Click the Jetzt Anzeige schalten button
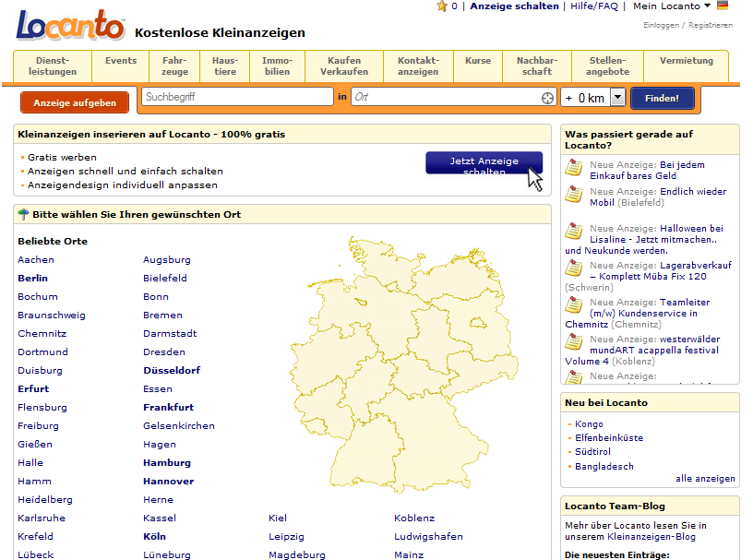This screenshot has width=753, height=560. [484, 162]
